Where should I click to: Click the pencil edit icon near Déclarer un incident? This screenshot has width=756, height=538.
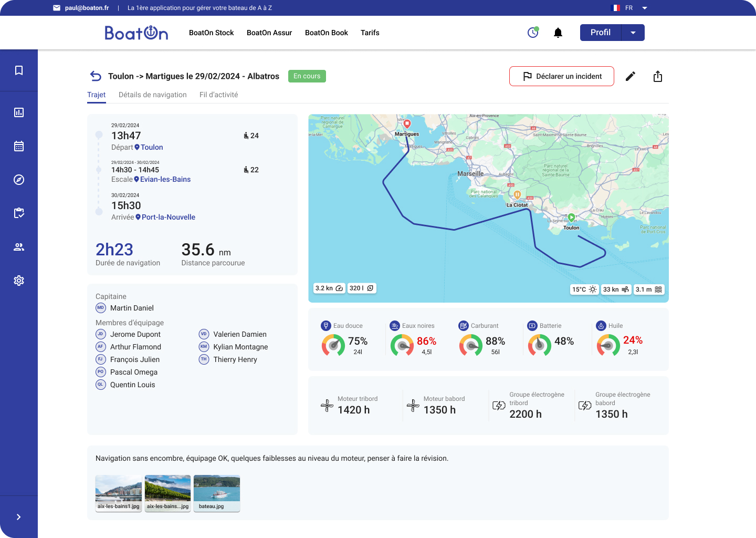pos(630,76)
